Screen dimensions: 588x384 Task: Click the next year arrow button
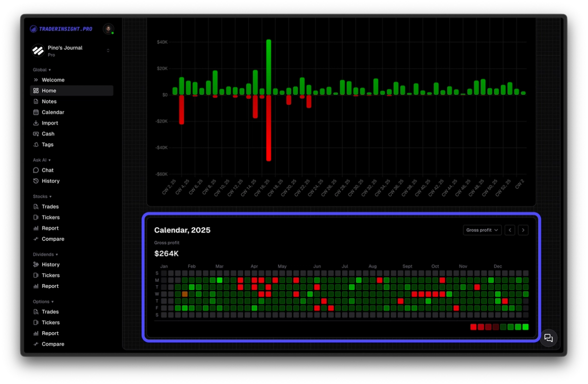523,230
